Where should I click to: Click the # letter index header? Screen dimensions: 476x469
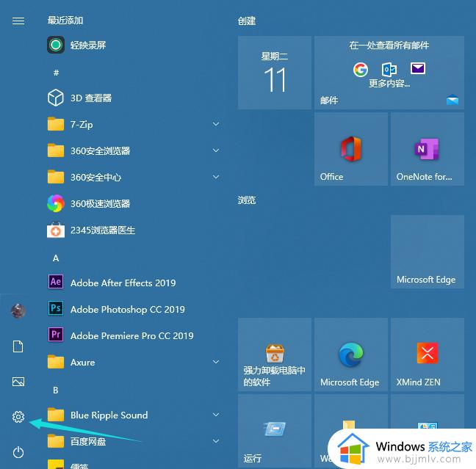pos(56,73)
